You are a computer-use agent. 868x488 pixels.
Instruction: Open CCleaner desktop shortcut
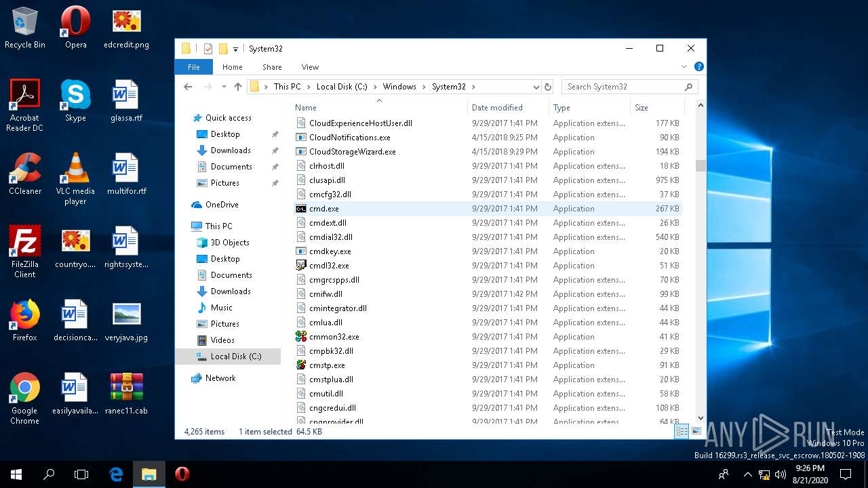pos(25,174)
